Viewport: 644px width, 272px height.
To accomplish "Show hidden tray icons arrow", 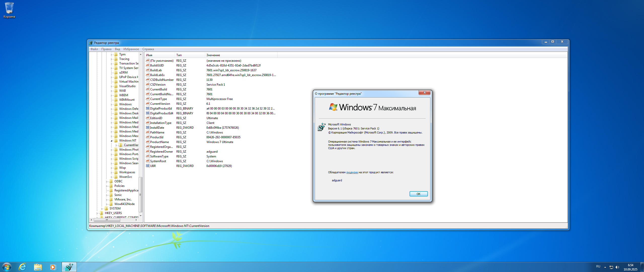I will (605, 267).
